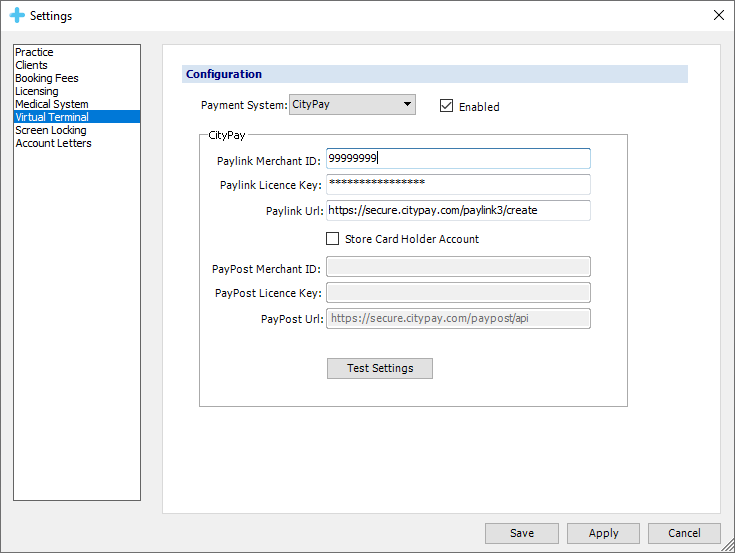735x553 pixels.
Task: Cancel the settings dialog
Action: coord(684,533)
